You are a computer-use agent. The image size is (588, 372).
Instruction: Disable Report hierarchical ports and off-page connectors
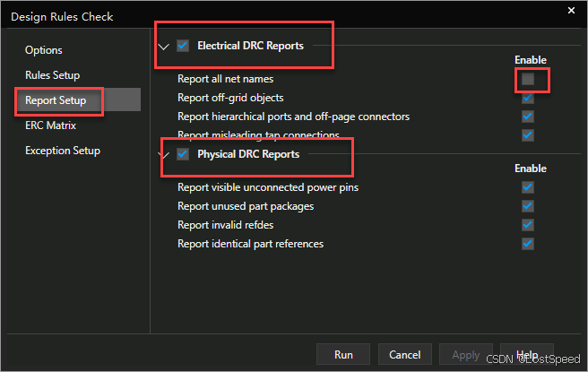tap(528, 117)
